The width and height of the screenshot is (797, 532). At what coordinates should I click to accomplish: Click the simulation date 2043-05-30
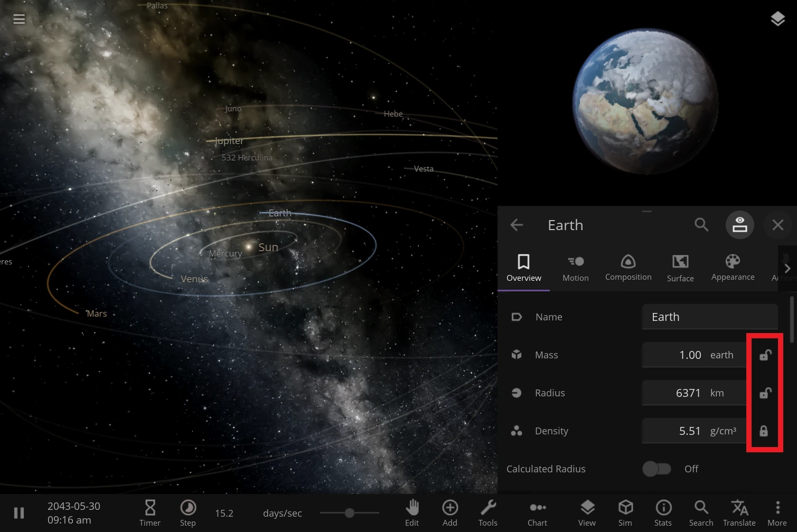(x=74, y=506)
